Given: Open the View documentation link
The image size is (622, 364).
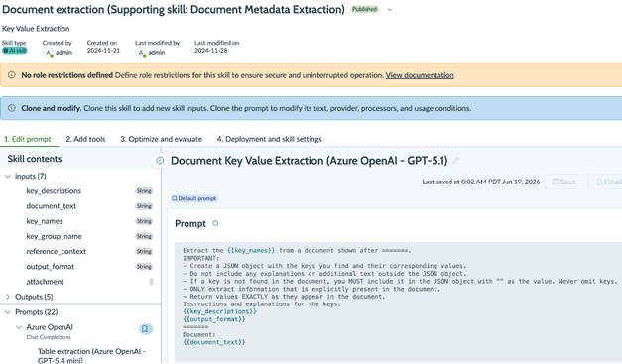Looking at the screenshot, I should coord(420,75).
